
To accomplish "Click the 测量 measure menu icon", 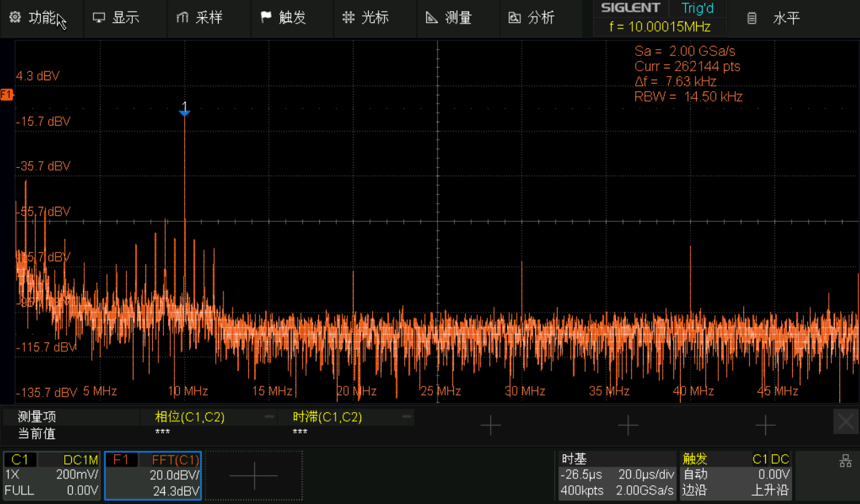I will (x=432, y=18).
